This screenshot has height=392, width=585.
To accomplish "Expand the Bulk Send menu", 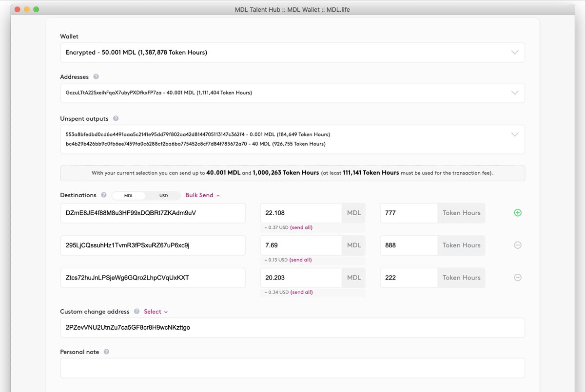I will (202, 195).
